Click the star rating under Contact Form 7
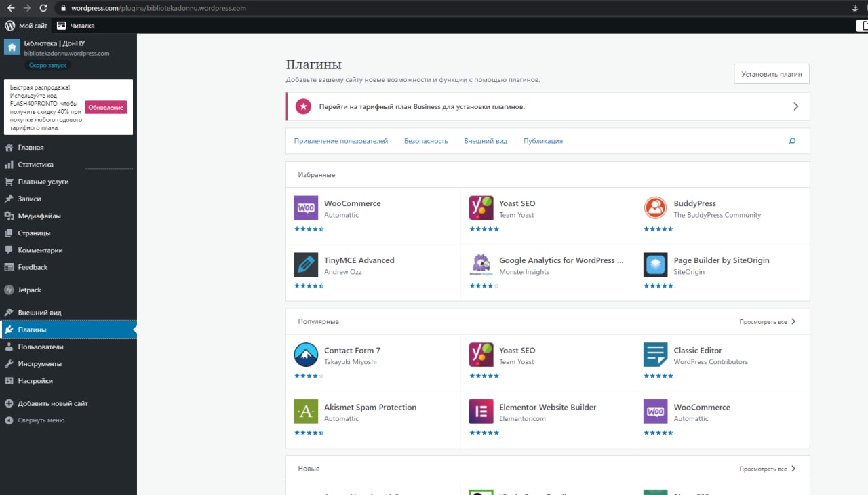 pyautogui.click(x=309, y=376)
